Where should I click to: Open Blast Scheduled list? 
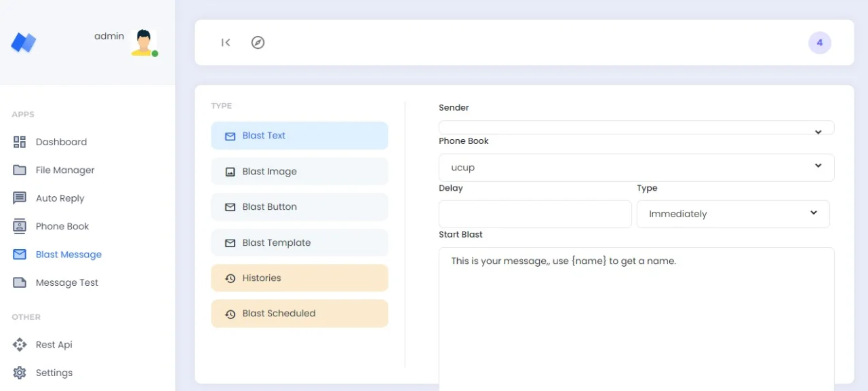300,314
